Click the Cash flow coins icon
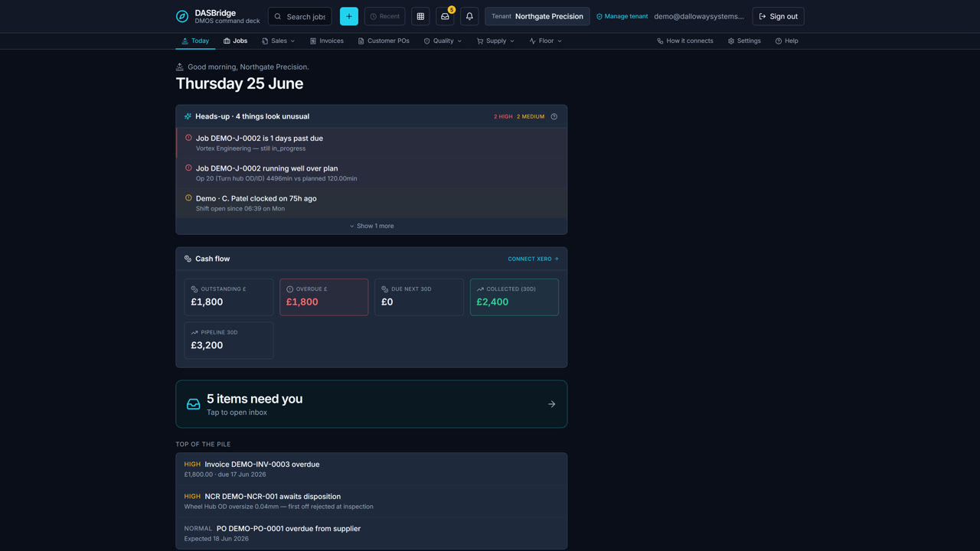This screenshot has height=551, width=980. [x=188, y=259]
